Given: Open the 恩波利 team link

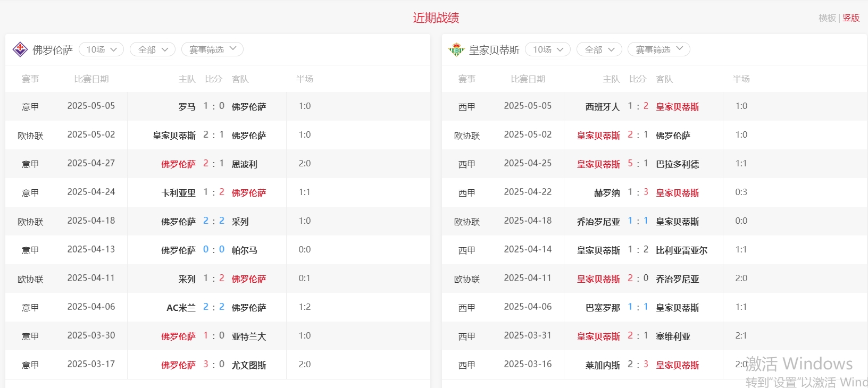Looking at the screenshot, I should coord(244,164).
